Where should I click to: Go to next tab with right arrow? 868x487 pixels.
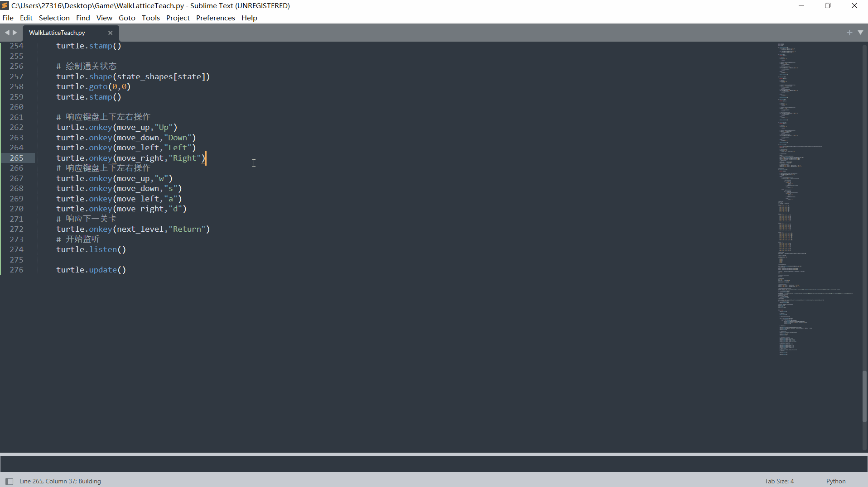(15, 33)
